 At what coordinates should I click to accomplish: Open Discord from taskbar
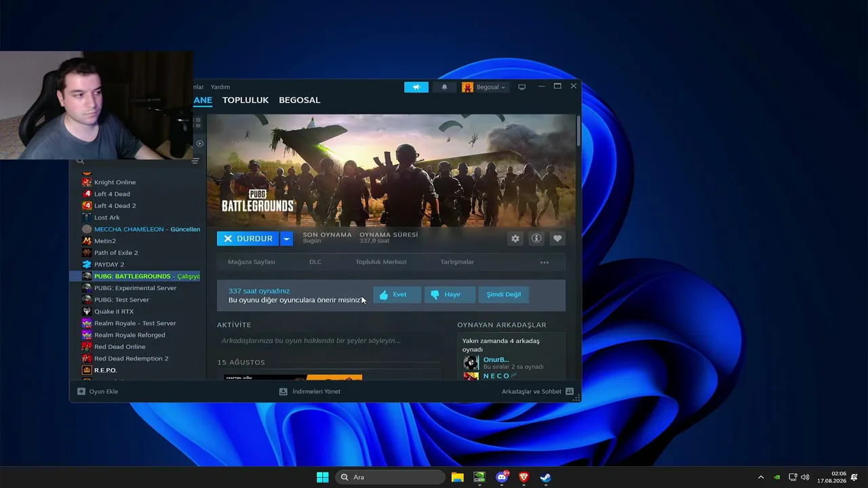click(x=502, y=477)
